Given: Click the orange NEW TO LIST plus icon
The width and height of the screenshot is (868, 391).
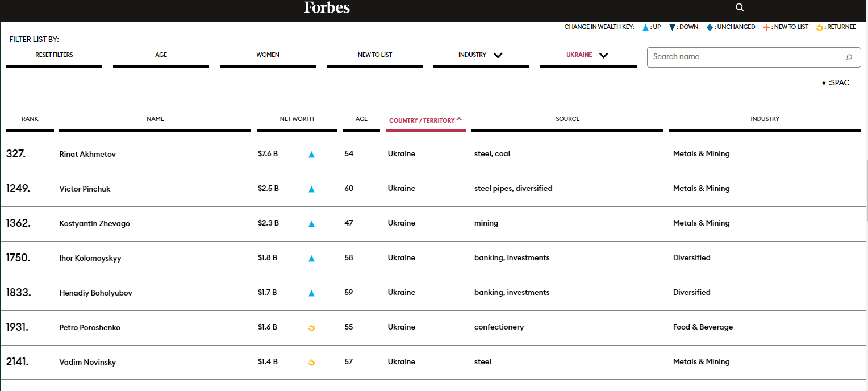Looking at the screenshot, I should (767, 27).
